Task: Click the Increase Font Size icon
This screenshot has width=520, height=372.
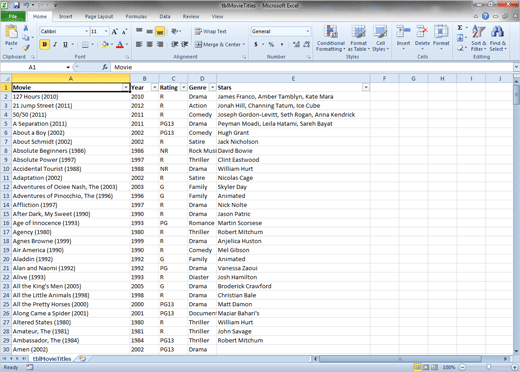Action: [x=114, y=32]
